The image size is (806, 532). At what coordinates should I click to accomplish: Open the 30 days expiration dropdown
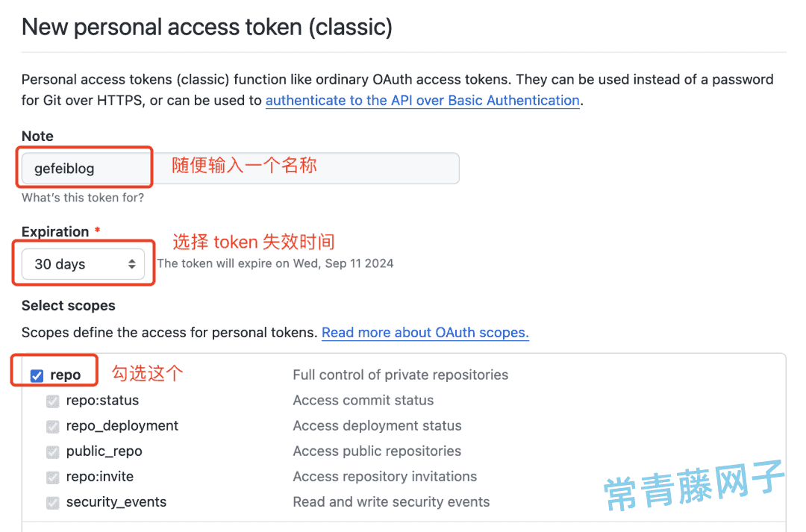(x=84, y=264)
